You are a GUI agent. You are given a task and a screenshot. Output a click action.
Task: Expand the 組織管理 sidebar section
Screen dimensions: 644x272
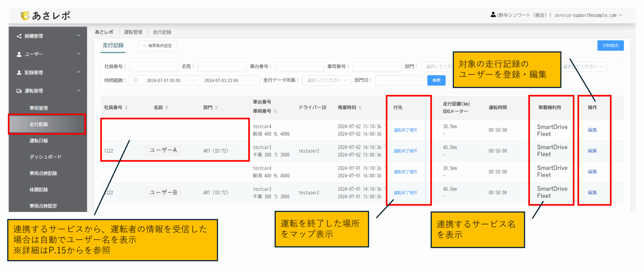point(78,36)
